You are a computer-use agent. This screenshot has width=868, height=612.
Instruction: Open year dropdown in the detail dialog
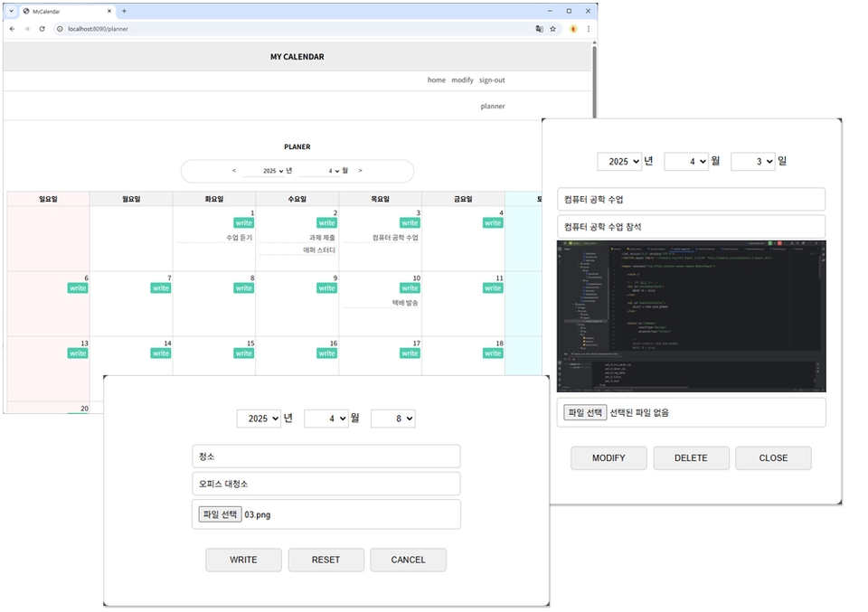pos(619,162)
